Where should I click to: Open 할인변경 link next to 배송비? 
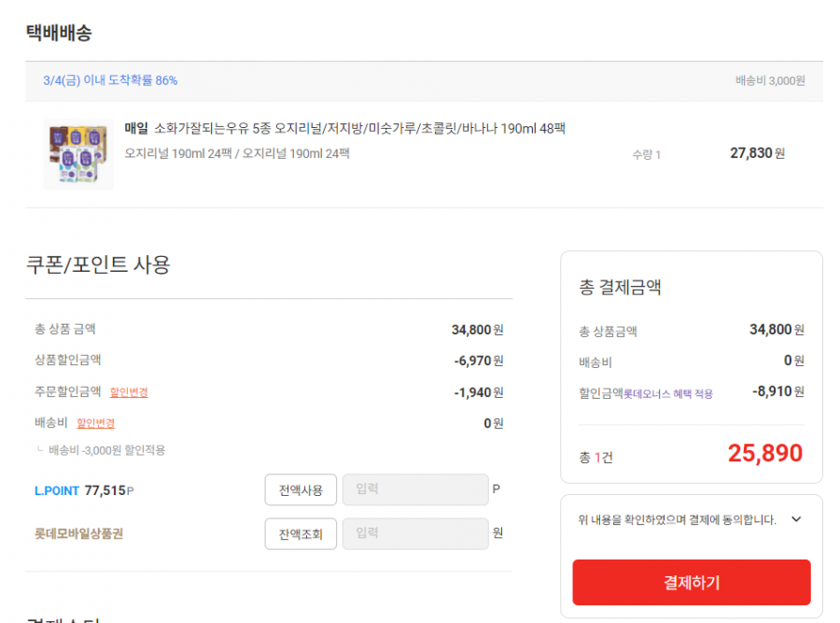[95, 423]
